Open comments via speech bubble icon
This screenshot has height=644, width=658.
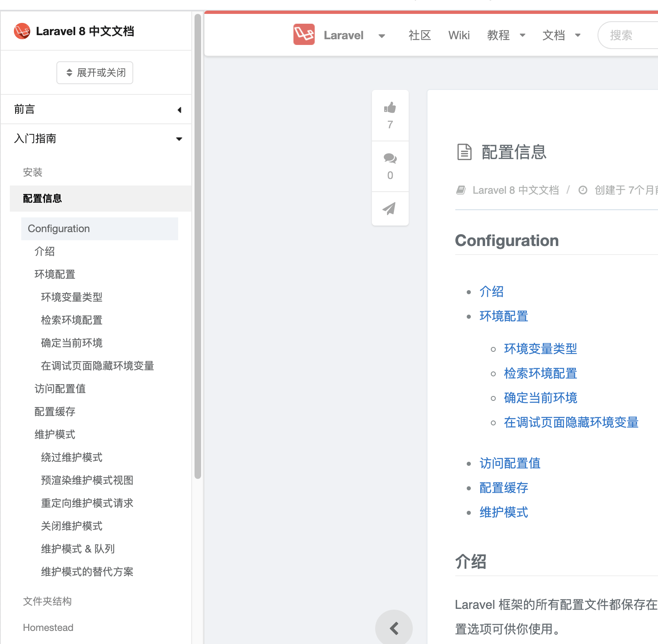390,158
